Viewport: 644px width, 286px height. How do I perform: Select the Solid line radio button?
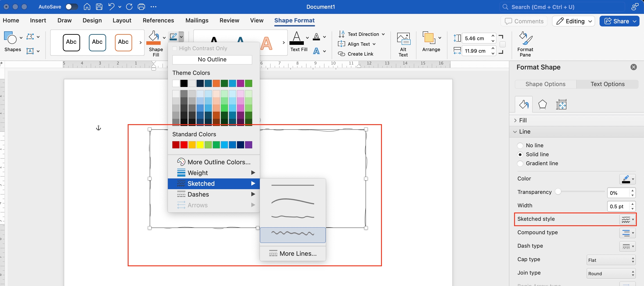tap(520, 154)
